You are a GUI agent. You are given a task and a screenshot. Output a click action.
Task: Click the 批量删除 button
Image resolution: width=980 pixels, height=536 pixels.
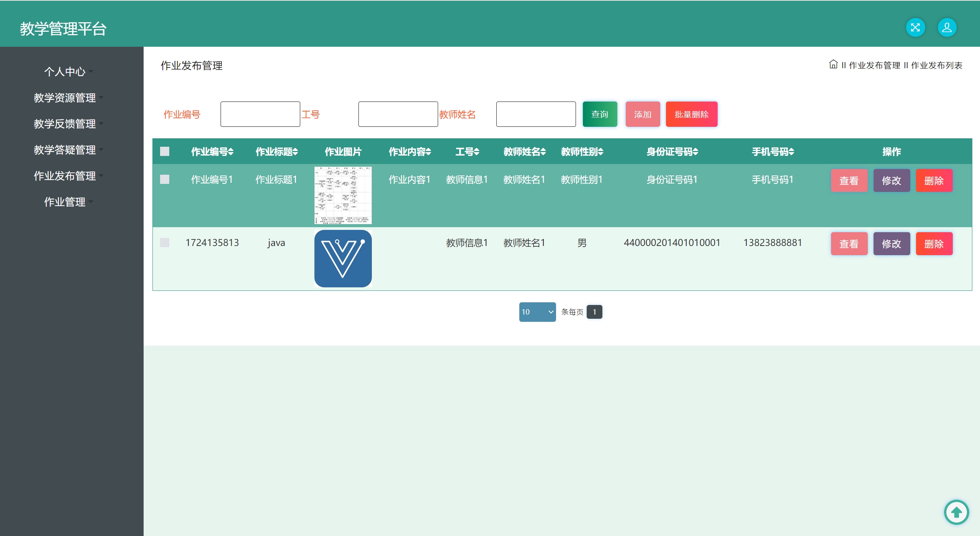(x=691, y=114)
